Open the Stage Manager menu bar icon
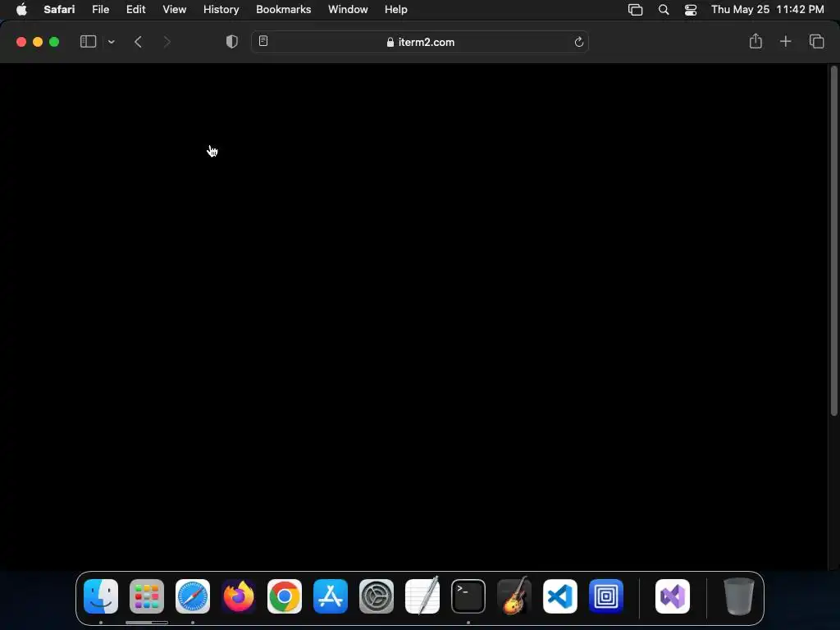 click(636, 10)
